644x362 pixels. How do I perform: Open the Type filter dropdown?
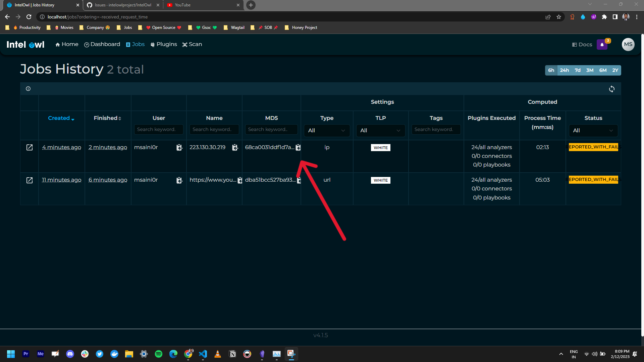point(327,131)
